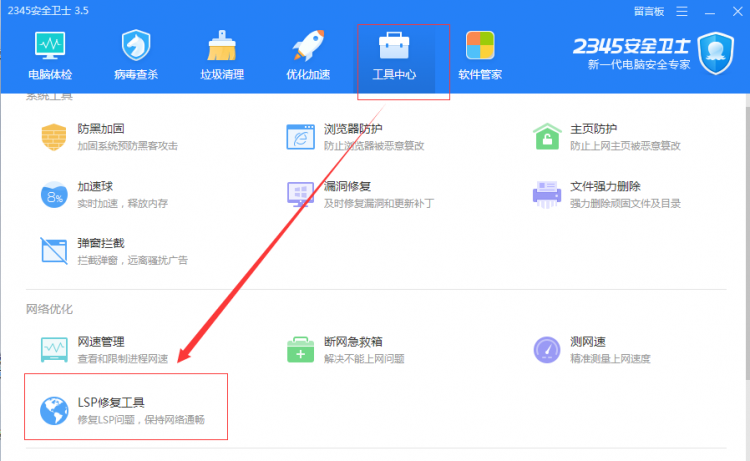The image size is (750, 461).
Task: Click the 网络优化 section heading
Action: click(49, 309)
